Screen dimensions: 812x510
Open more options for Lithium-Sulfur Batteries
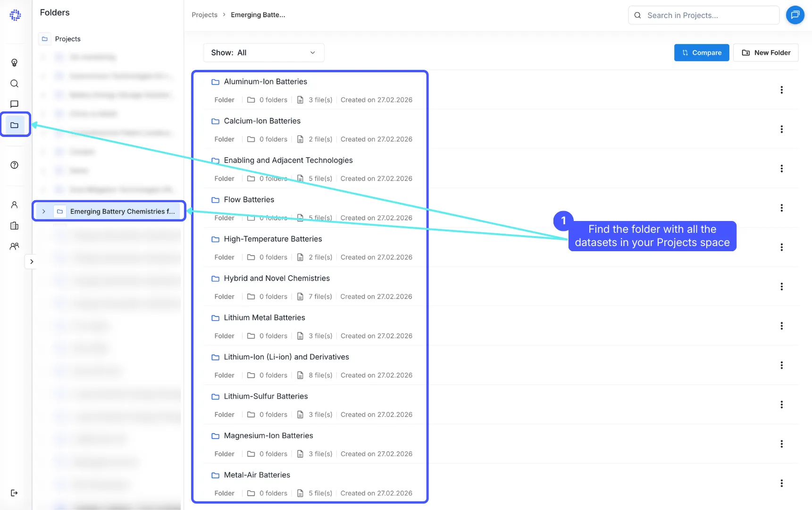click(782, 405)
